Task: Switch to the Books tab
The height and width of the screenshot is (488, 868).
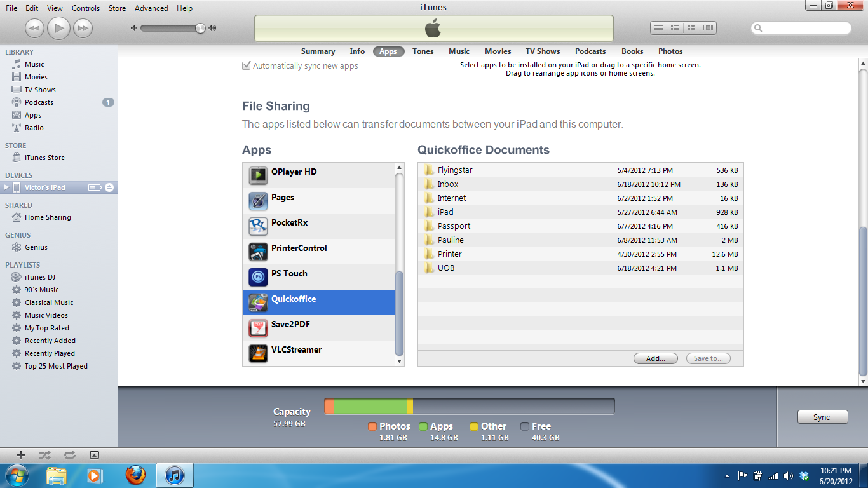Action: click(x=632, y=51)
